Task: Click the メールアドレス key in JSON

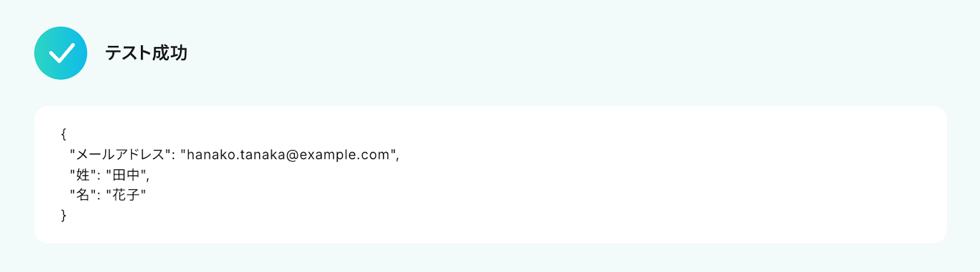Action: 120,154
